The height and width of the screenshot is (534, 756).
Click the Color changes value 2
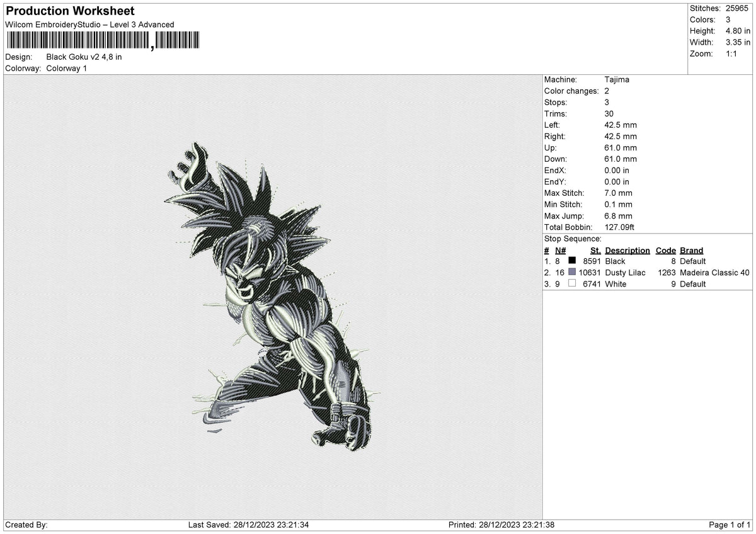point(607,91)
